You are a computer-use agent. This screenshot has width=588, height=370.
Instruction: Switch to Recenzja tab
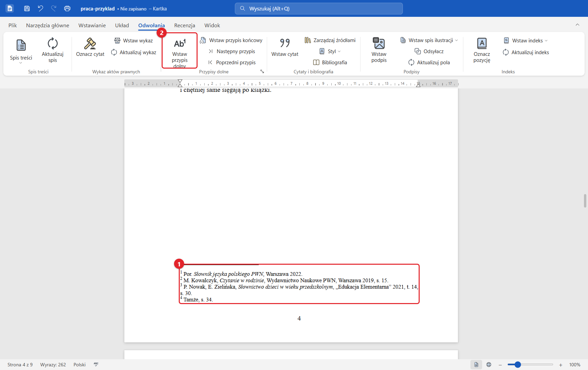point(184,25)
